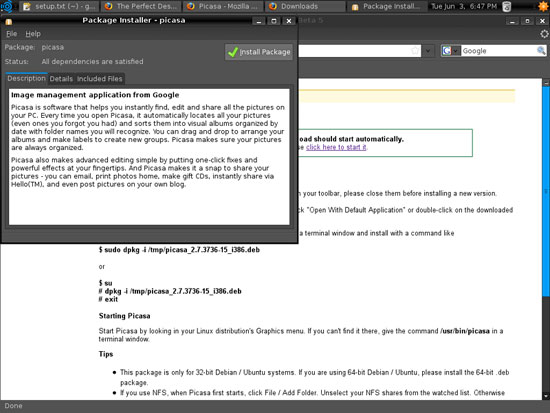This screenshot has height=413, width=550.
Task: Select the Description tab
Action: point(26,78)
